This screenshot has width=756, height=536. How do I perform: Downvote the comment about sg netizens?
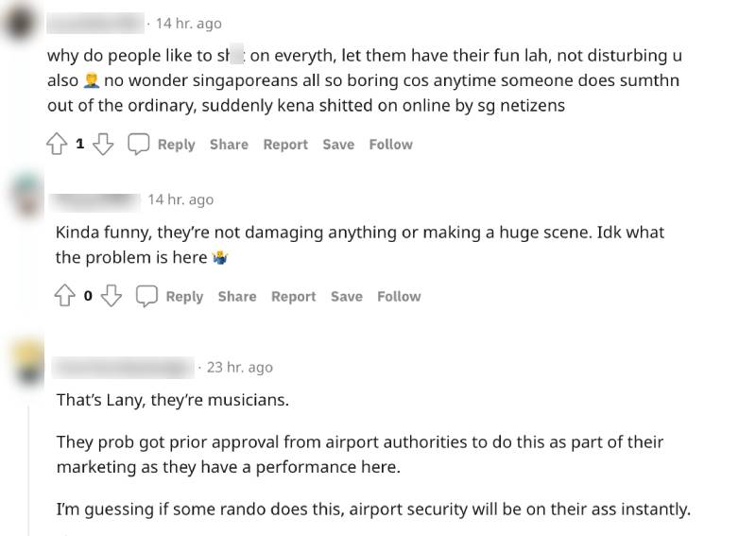click(103, 145)
